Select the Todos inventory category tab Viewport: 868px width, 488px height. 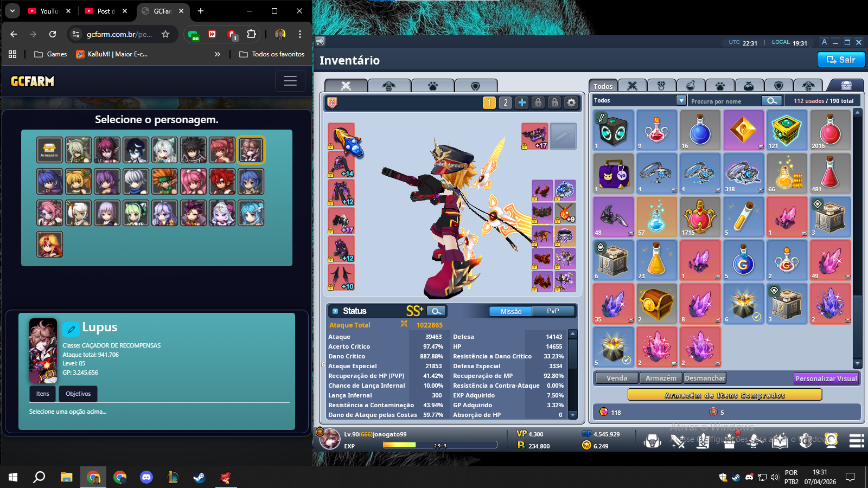click(603, 86)
